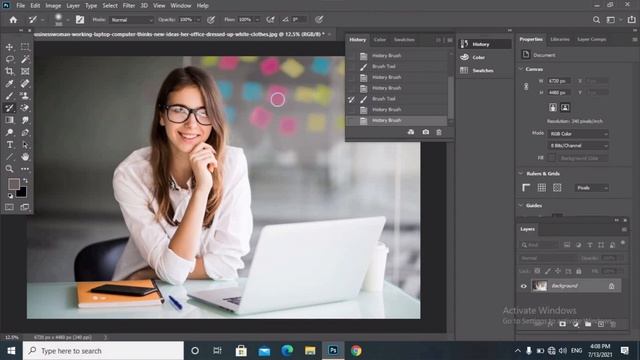This screenshot has width=640, height=360.
Task: Go to the Home screen
Action: [x=13, y=20]
